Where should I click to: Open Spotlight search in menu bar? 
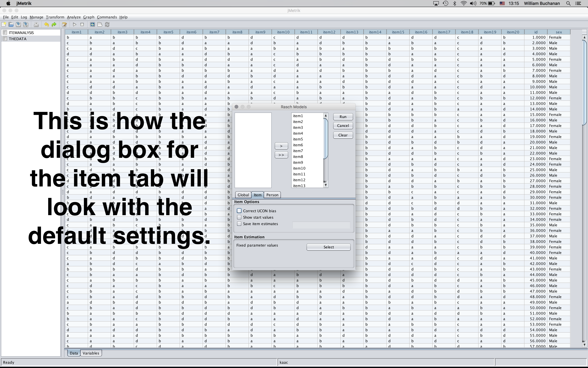(x=568, y=3)
